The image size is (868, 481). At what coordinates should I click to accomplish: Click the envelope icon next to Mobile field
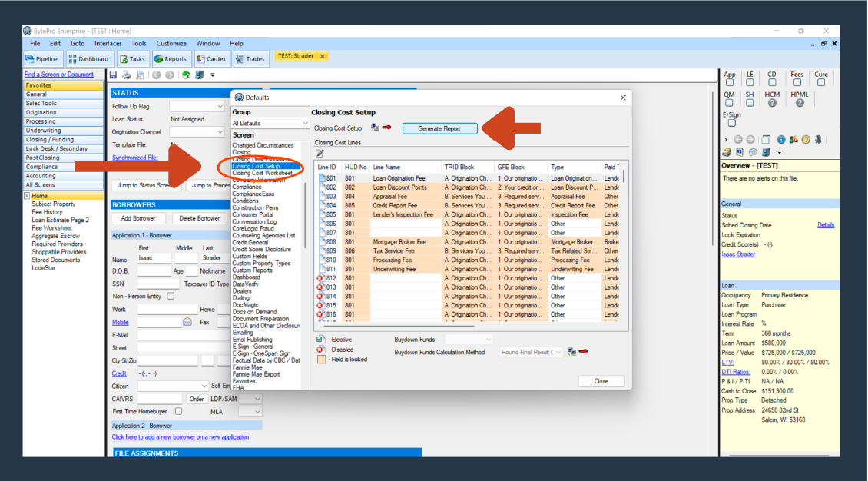coord(187,322)
